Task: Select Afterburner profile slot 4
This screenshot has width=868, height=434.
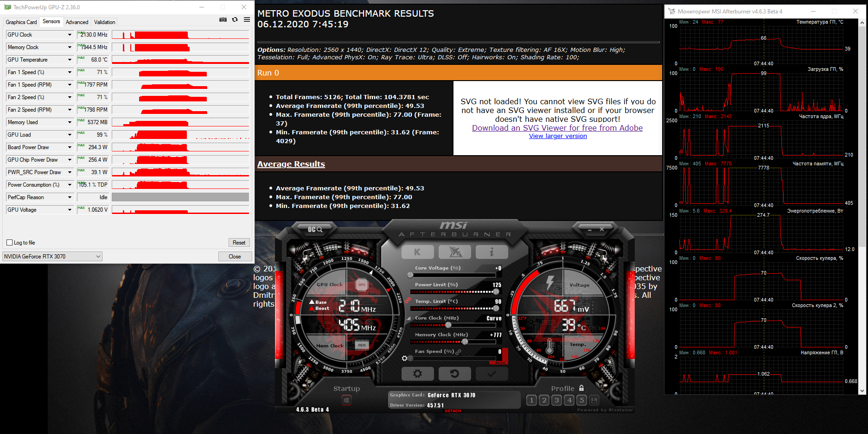Action: 569,400
